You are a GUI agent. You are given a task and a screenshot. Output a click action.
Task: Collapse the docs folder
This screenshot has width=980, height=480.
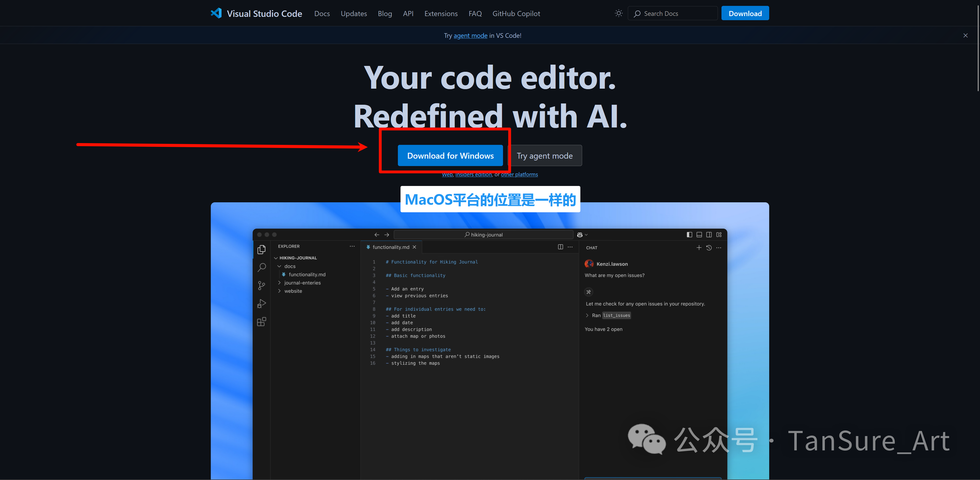coord(279,266)
